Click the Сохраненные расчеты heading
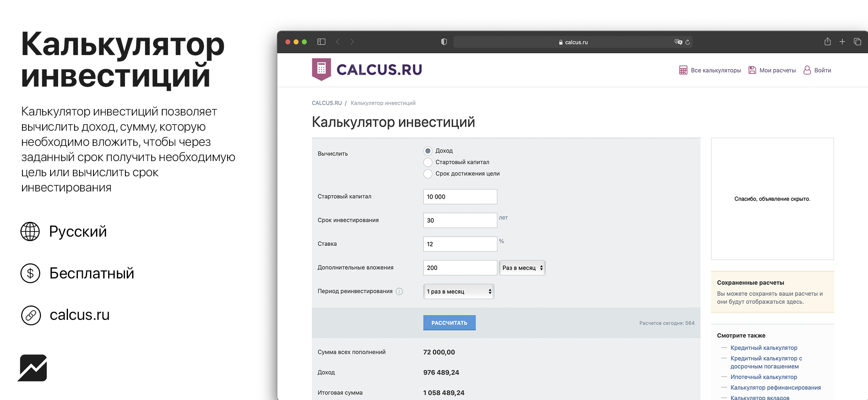The image size is (868, 400). (x=750, y=283)
